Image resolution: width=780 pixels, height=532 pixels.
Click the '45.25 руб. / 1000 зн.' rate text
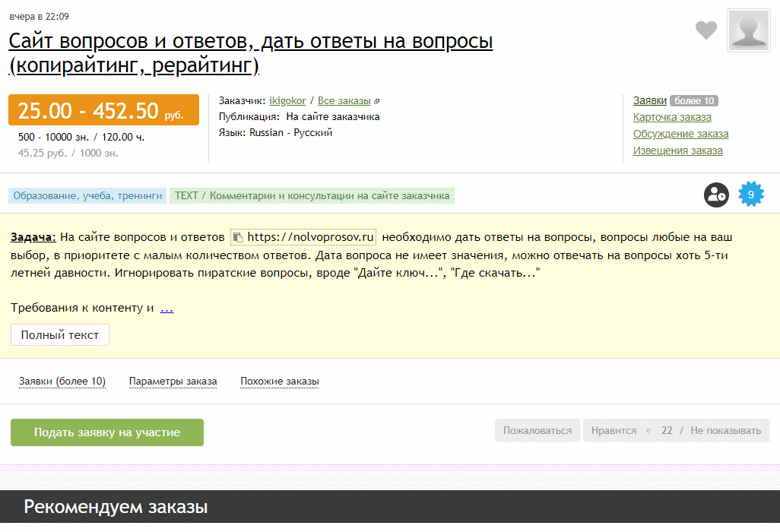tap(68, 153)
